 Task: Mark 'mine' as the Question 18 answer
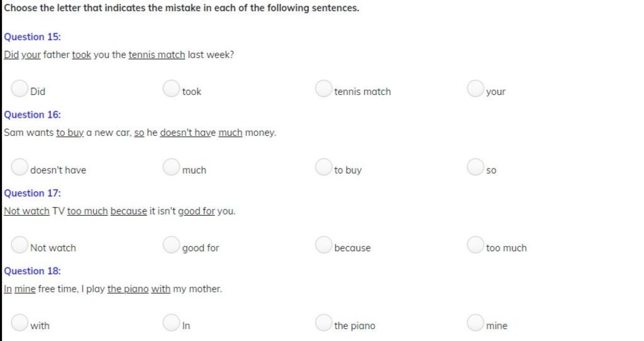(475, 323)
